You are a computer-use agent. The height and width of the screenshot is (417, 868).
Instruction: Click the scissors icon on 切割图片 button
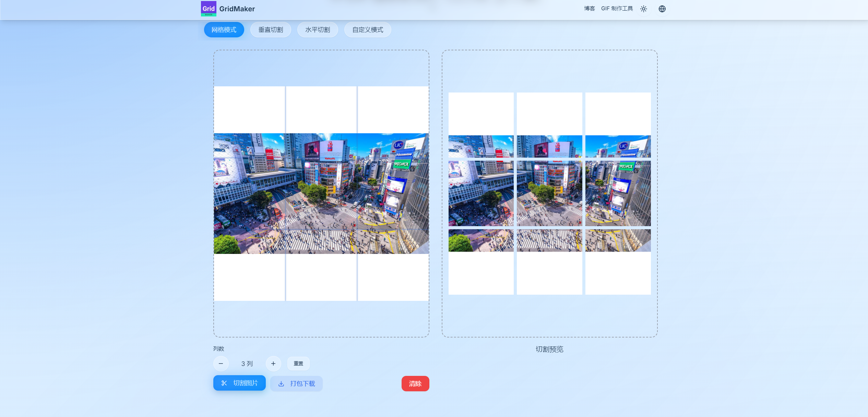point(224,383)
